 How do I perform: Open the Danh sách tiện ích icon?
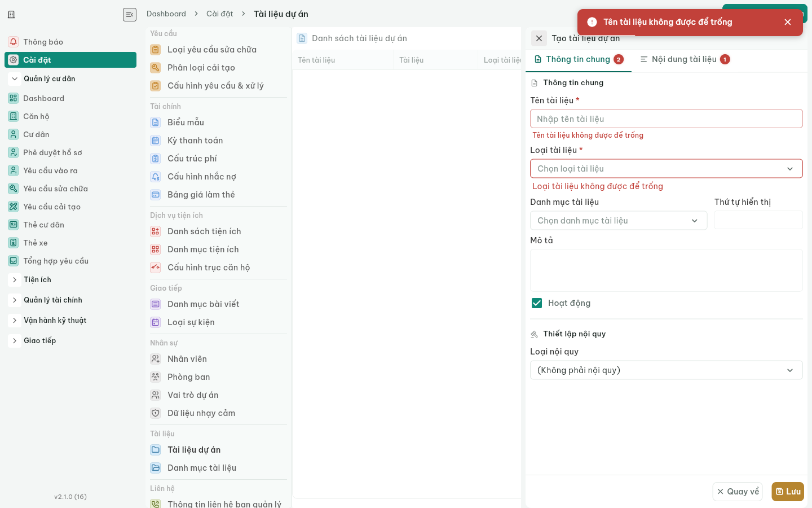click(156, 231)
